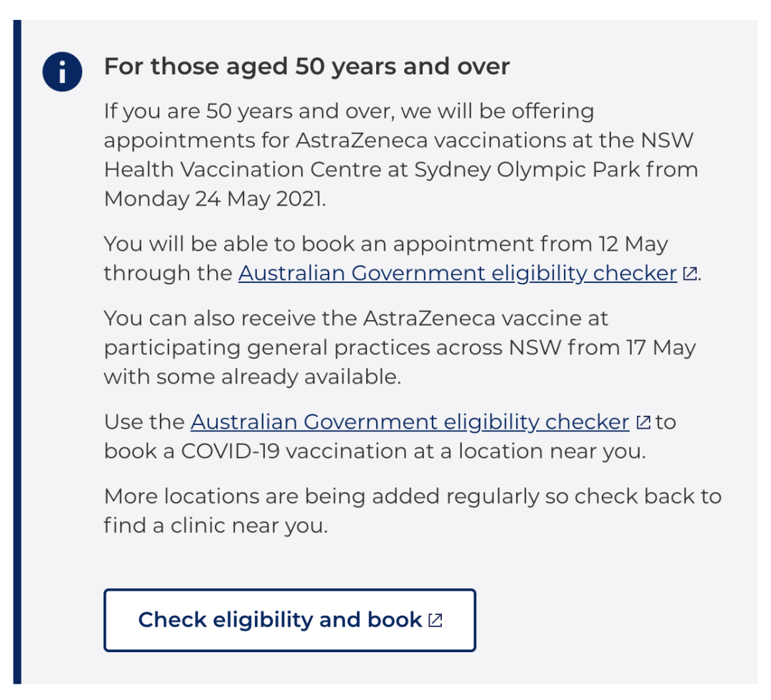This screenshot has width=771, height=700.
Task: Open eligibility checker link after 'Use the'
Action: click(410, 422)
